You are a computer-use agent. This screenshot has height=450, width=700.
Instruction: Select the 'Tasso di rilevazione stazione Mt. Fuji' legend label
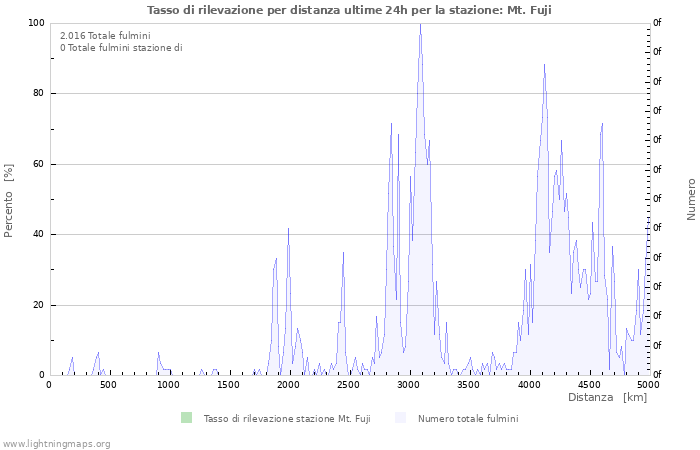point(286,418)
